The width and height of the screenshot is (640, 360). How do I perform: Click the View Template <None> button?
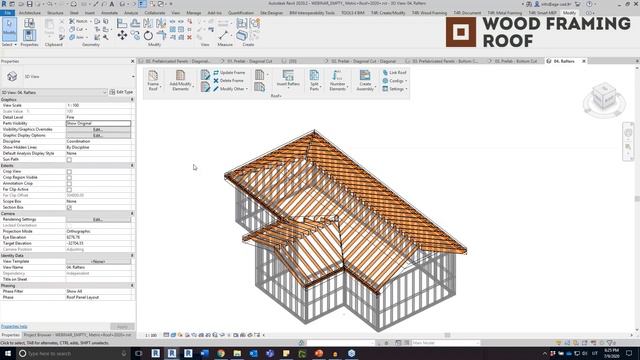tap(98, 262)
